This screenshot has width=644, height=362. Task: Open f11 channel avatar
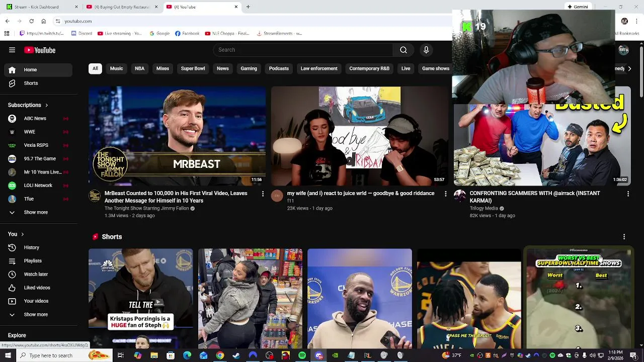pos(277,196)
